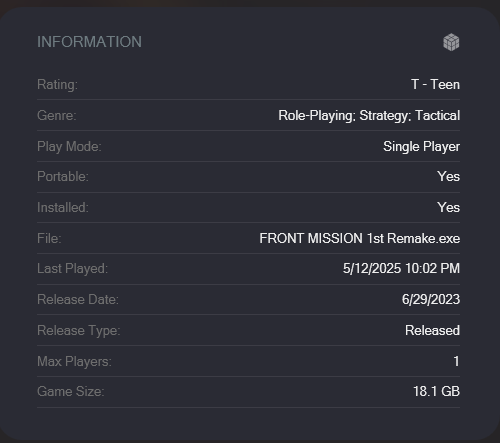
Task: Click the Installed Yes value
Action: pyautogui.click(x=448, y=207)
